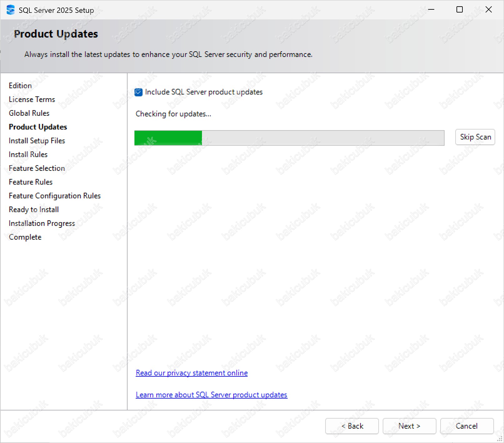Click the SQL Server Setup title bar icon

(x=11, y=10)
